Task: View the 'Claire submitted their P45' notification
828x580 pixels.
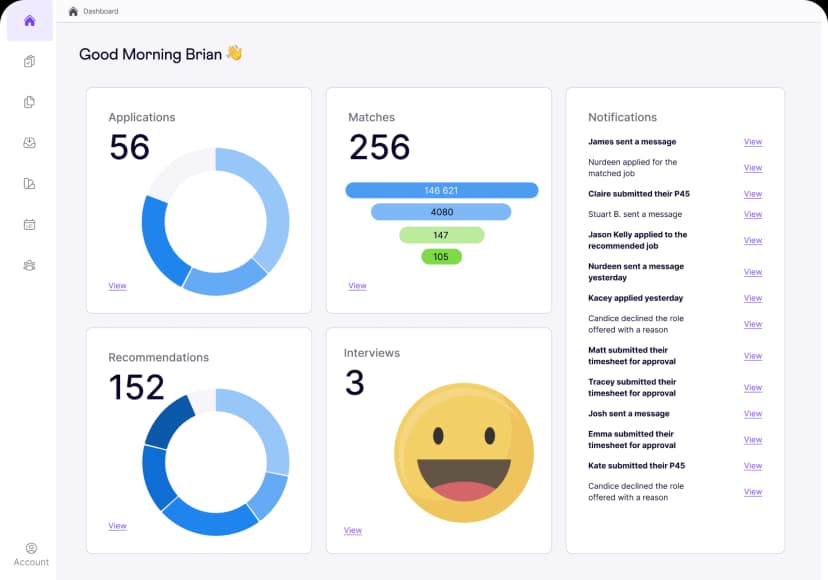Action: click(x=752, y=194)
